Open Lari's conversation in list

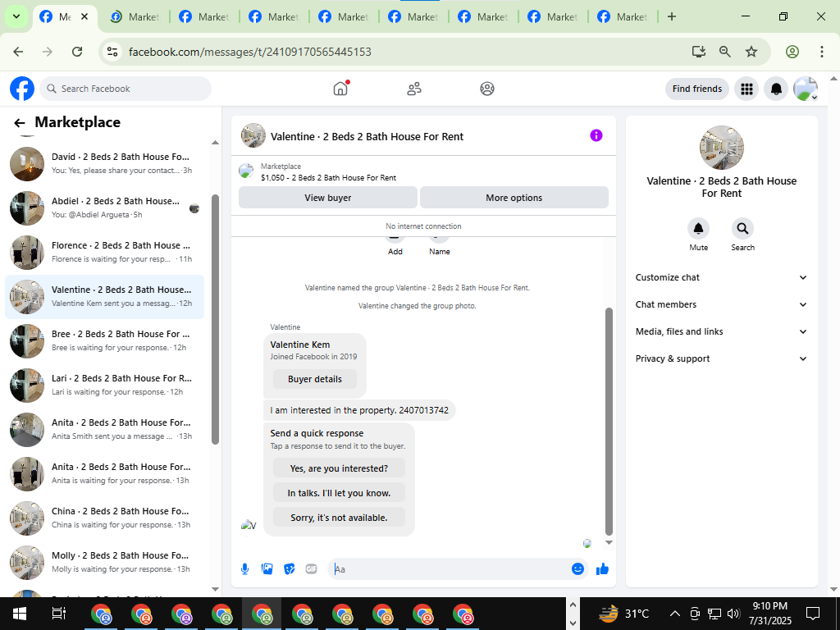[105, 386]
